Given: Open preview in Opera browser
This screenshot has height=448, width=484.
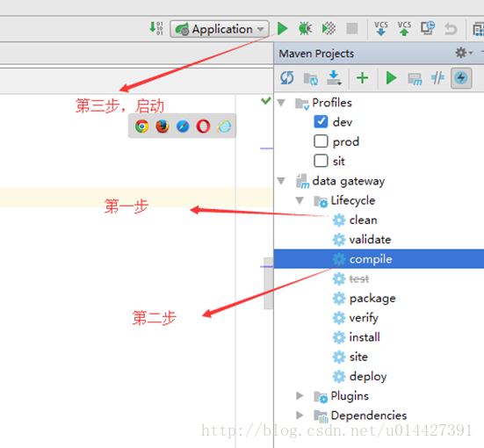Looking at the screenshot, I should (203, 126).
